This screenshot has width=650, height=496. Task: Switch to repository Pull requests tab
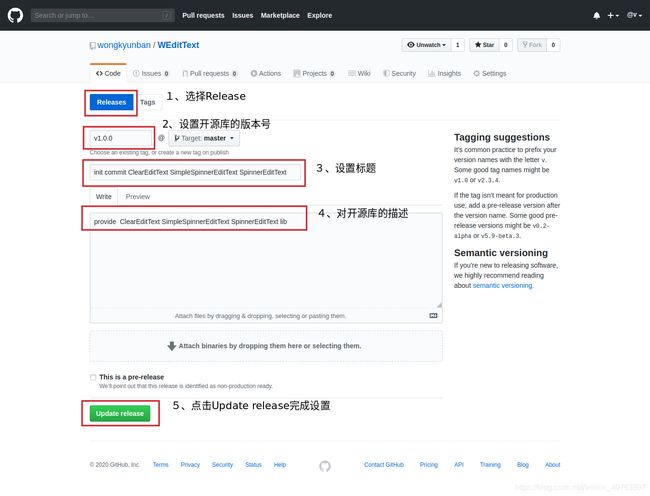tap(210, 73)
